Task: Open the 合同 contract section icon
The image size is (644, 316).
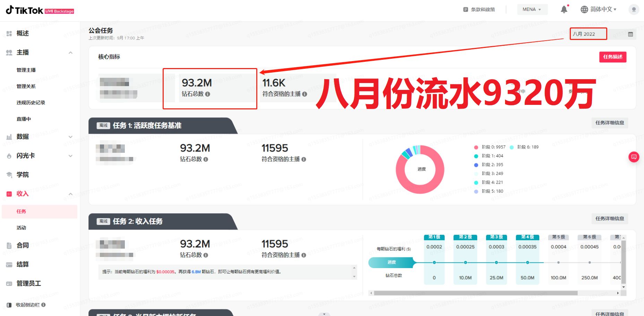Action: pyautogui.click(x=10, y=245)
